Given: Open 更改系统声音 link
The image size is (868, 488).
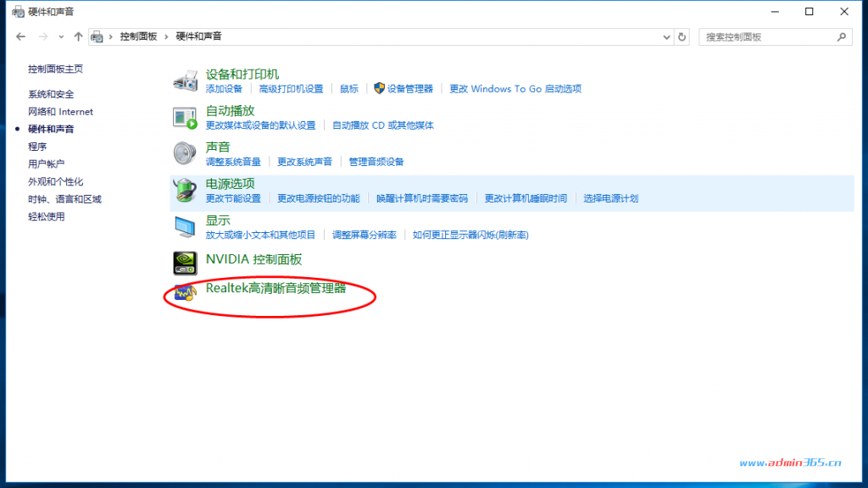Looking at the screenshot, I should pos(304,162).
